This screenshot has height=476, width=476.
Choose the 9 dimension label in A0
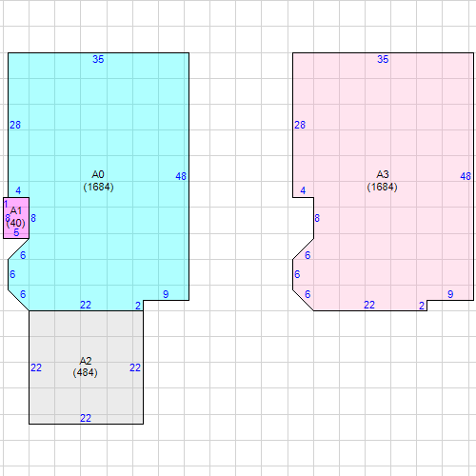click(166, 294)
